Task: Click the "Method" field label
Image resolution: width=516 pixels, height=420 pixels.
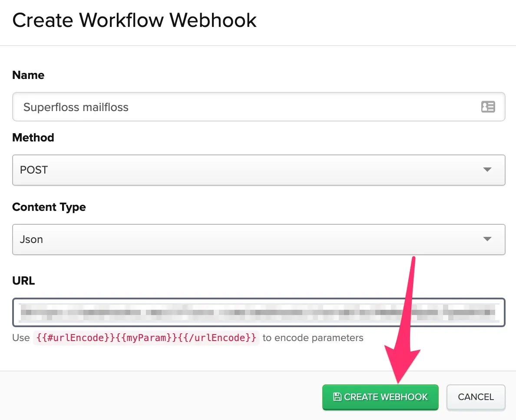Action: 33,138
